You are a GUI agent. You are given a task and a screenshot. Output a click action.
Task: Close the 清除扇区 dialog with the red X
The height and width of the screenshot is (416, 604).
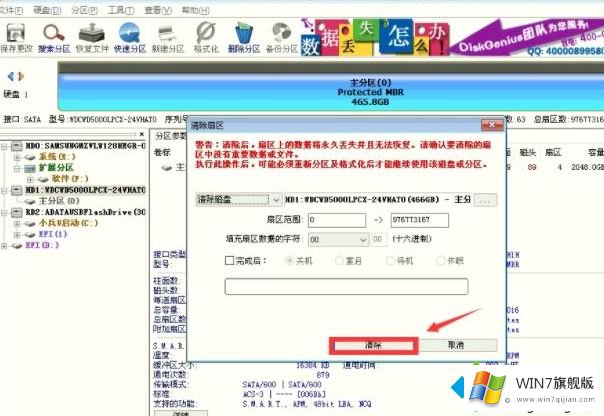coord(492,125)
